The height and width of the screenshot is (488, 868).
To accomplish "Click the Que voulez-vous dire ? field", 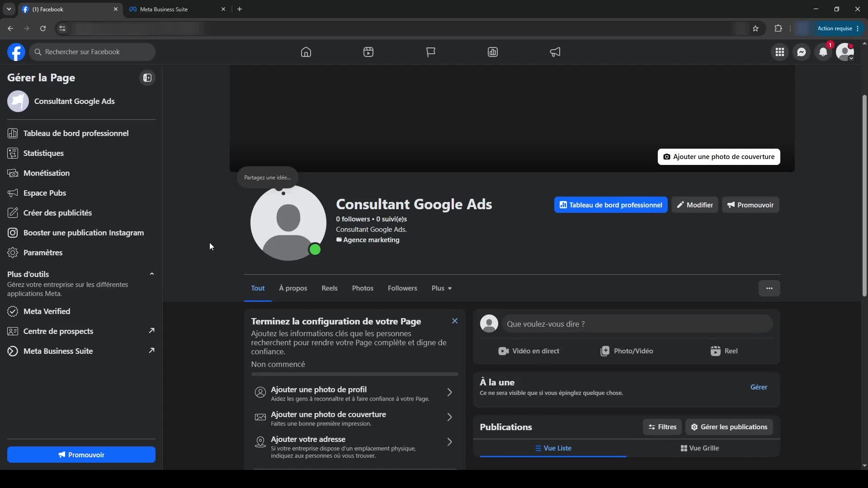I will pos(637,324).
